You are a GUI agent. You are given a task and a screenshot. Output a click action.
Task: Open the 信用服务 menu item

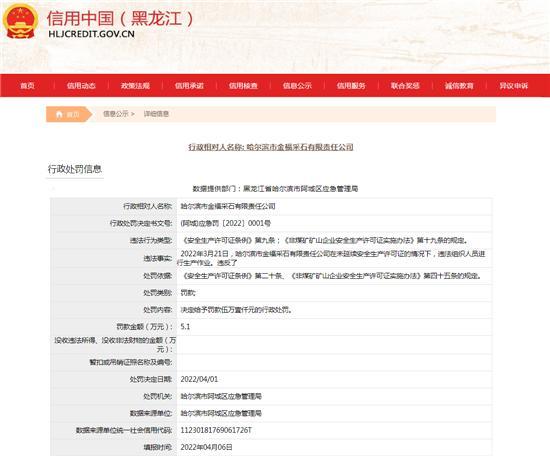351,86
